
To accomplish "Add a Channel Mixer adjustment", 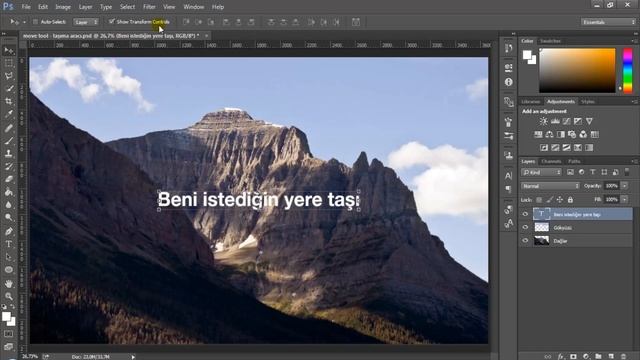I will coord(583,134).
